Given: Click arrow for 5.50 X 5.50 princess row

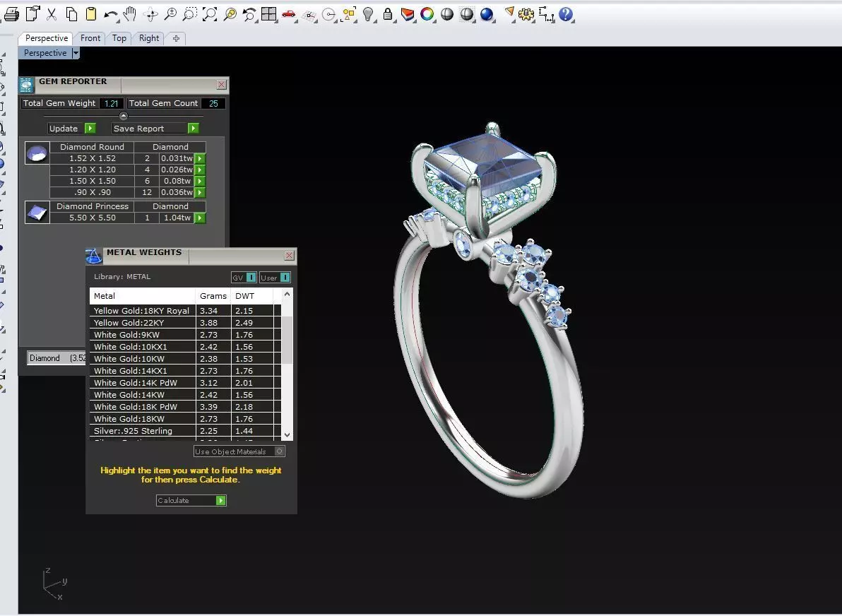Looking at the screenshot, I should [x=200, y=218].
